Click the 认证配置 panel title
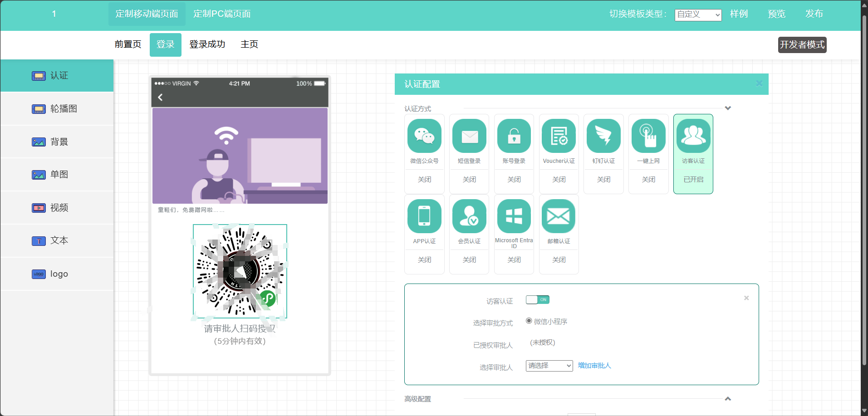 click(x=422, y=84)
